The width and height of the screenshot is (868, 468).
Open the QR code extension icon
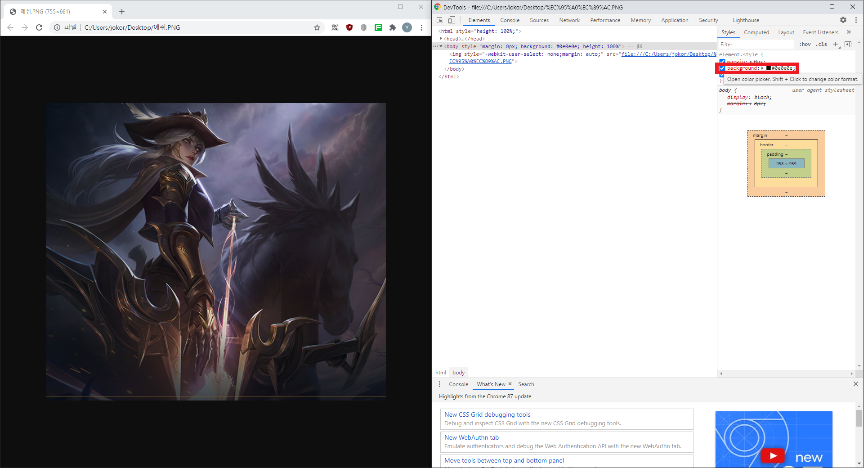pos(335,27)
